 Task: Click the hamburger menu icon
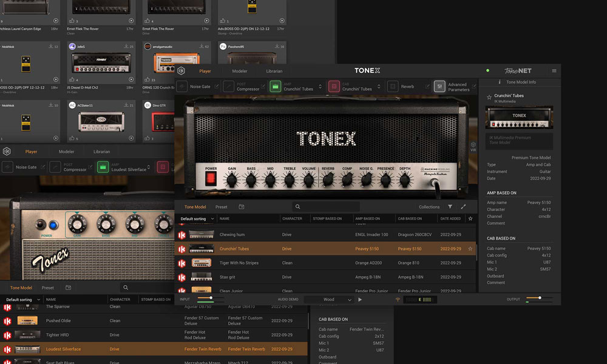[554, 71]
